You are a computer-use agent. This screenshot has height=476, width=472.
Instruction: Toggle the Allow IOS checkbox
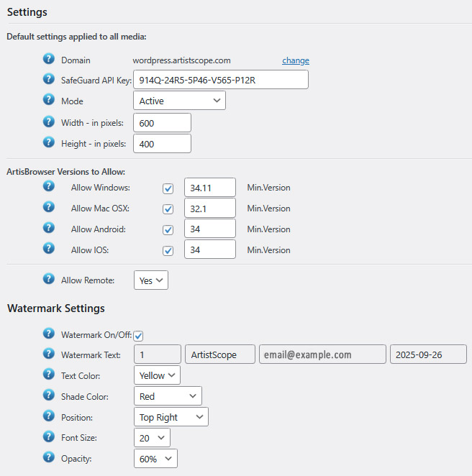tap(168, 251)
